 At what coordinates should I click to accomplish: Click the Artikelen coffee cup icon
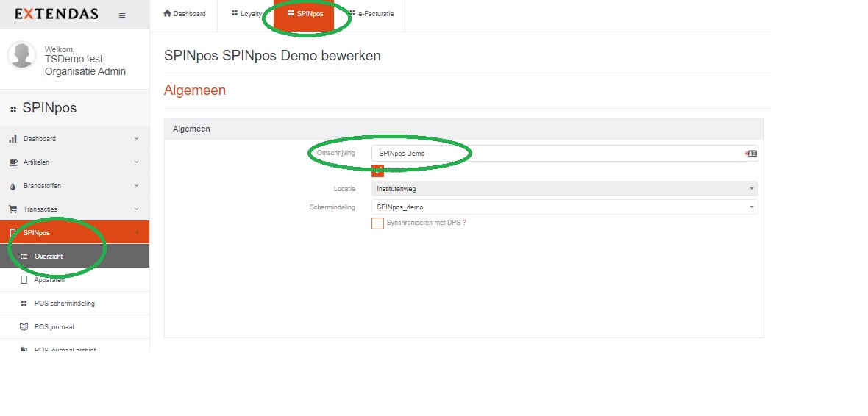click(13, 162)
